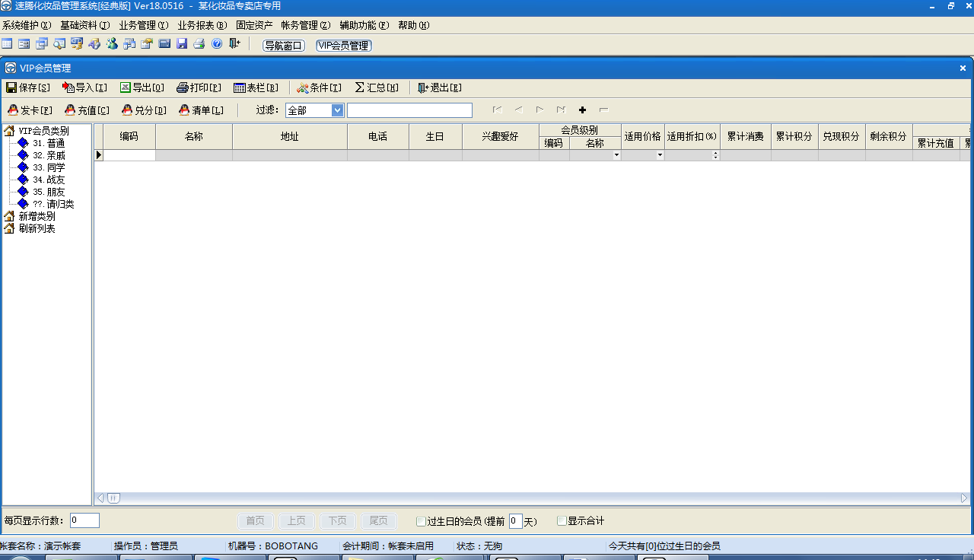Click the applicable discount spinner arrows

715,155
